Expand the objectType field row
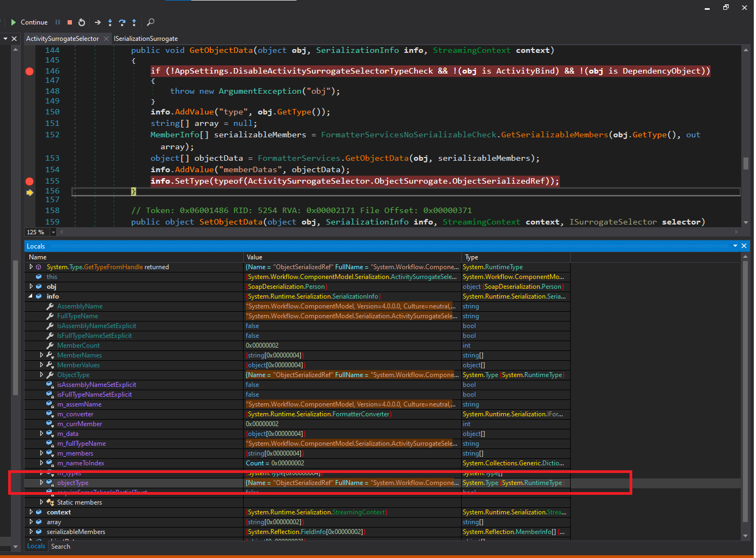This screenshot has width=756, height=558. click(41, 483)
